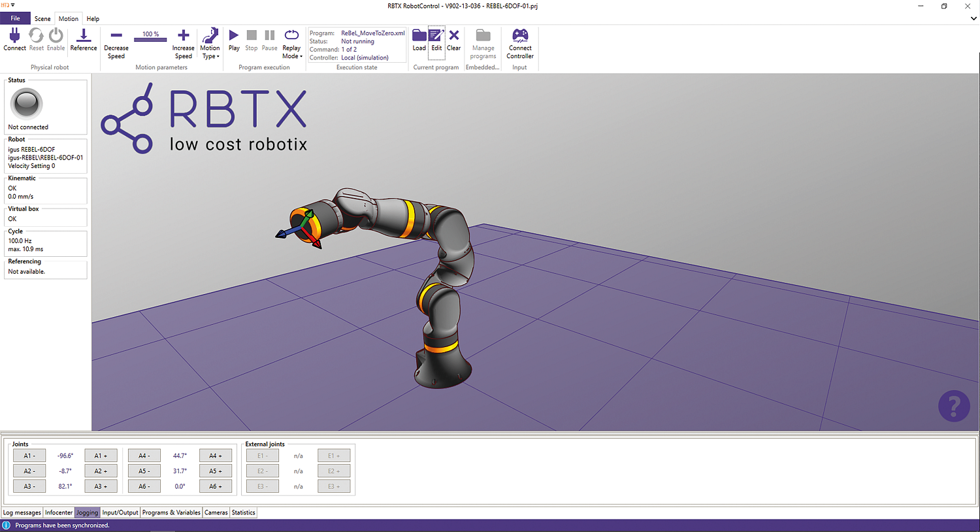Click "Programs have been synchronized." status message
980x532 pixels.
tap(62, 525)
